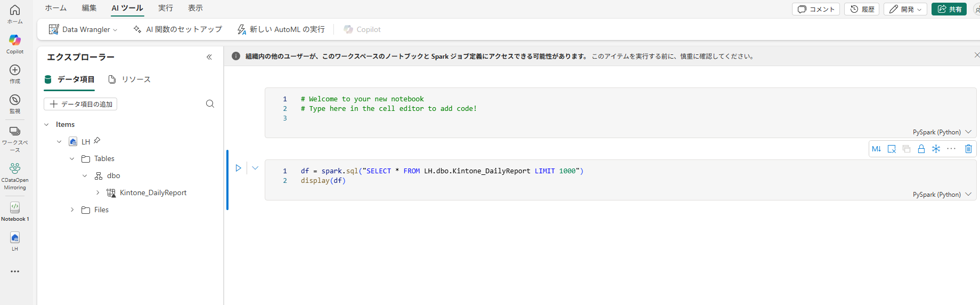Select the Tables folder item
Image resolution: width=980 pixels, height=305 pixels.
pyautogui.click(x=104, y=159)
